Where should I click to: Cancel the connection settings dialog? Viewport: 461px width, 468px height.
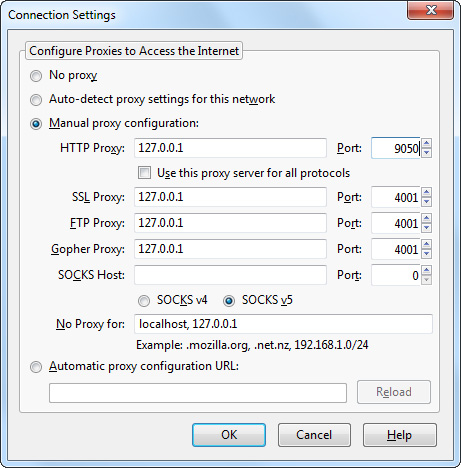(x=314, y=435)
